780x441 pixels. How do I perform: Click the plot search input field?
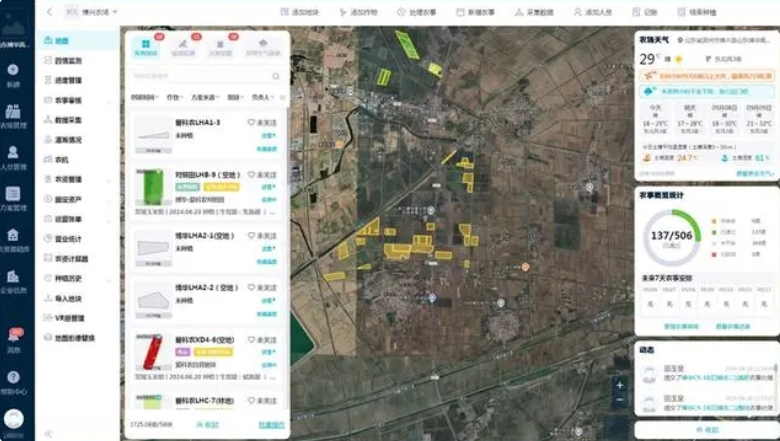tap(206, 76)
